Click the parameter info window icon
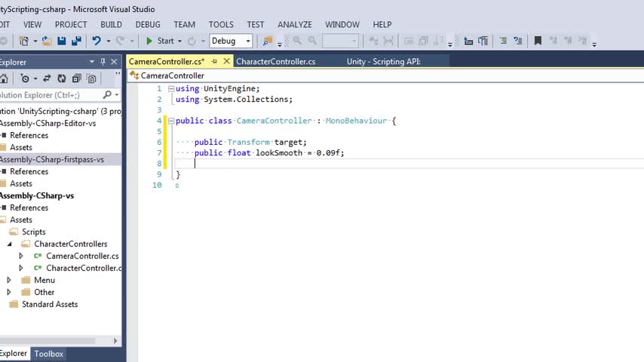 (483, 41)
